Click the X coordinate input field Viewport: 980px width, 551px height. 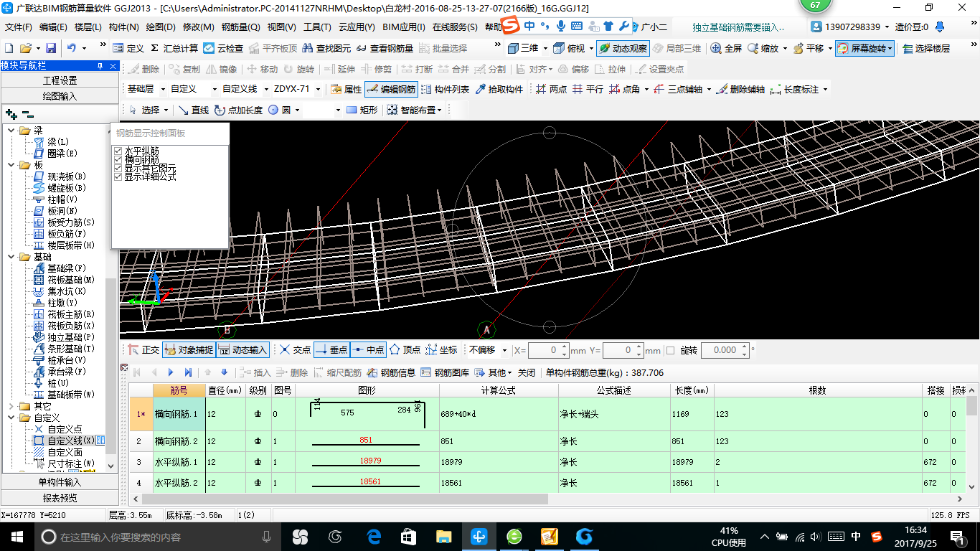click(548, 350)
